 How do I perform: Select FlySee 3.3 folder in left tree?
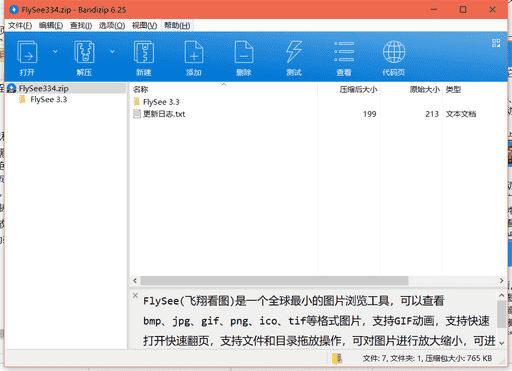(x=49, y=99)
